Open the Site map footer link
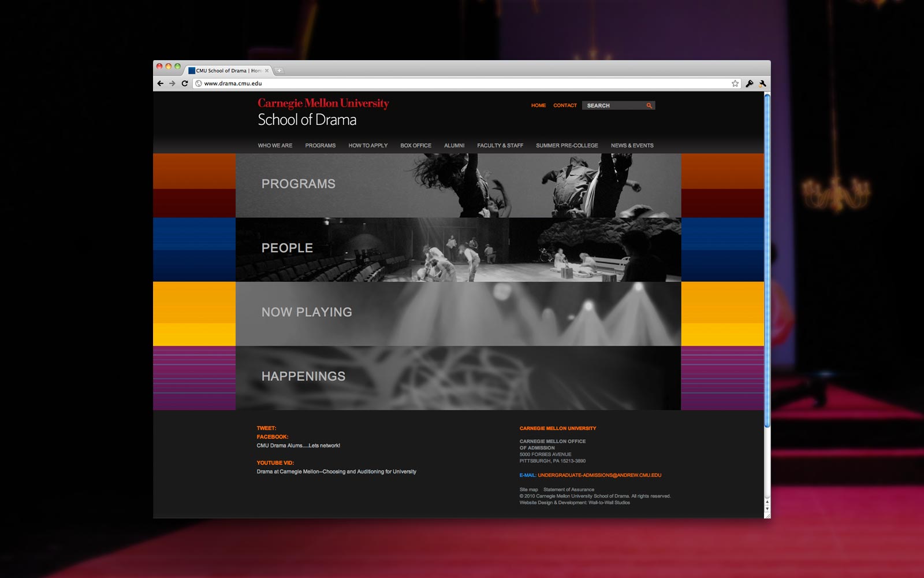The image size is (924, 578). (x=528, y=490)
